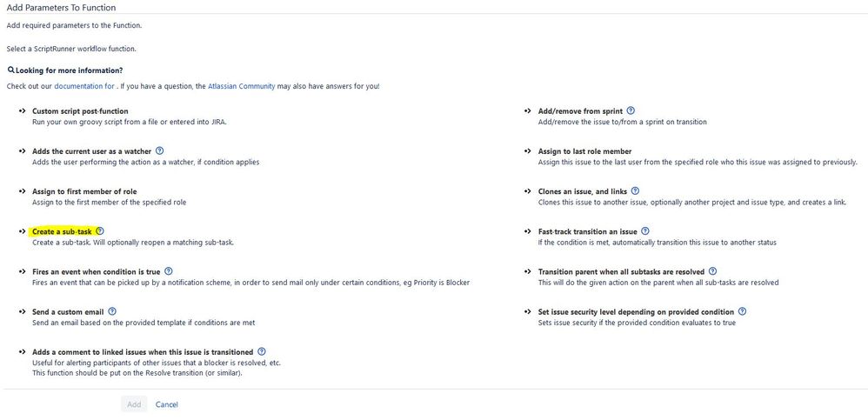Select Send a custom email function
The width and height of the screenshot is (868, 420).
(x=68, y=311)
